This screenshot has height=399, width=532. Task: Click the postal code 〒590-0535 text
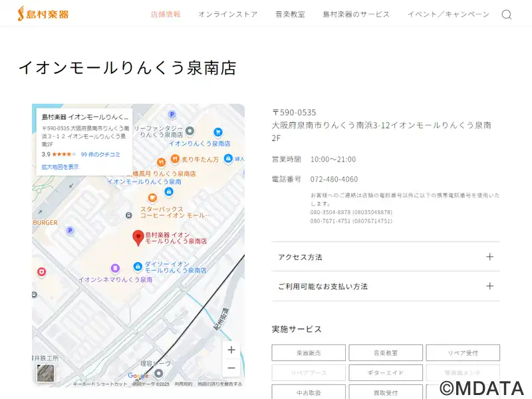coord(294,112)
